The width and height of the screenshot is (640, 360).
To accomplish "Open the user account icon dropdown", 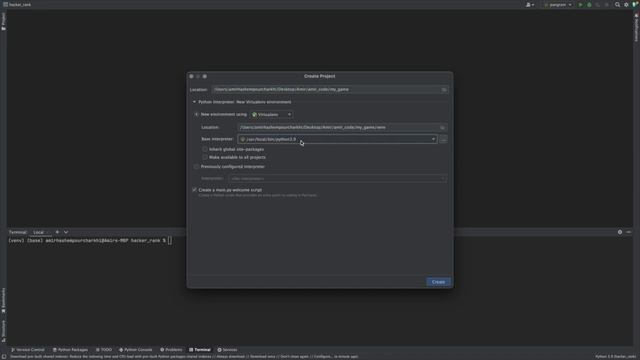I will 530,5.
